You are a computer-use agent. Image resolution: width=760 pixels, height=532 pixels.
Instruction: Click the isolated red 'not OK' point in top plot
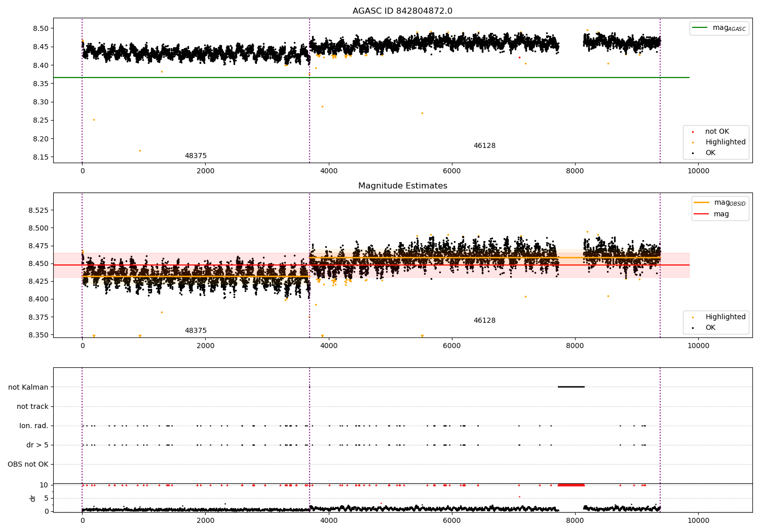[519, 57]
